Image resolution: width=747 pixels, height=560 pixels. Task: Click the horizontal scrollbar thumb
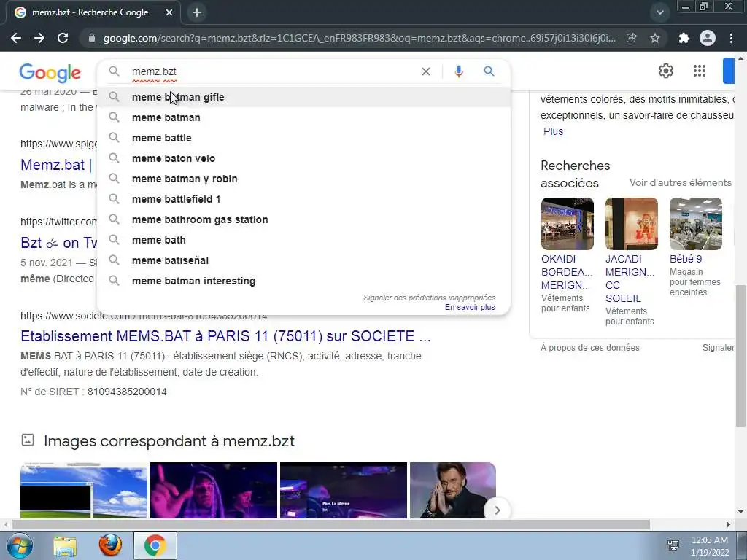(x=331, y=525)
